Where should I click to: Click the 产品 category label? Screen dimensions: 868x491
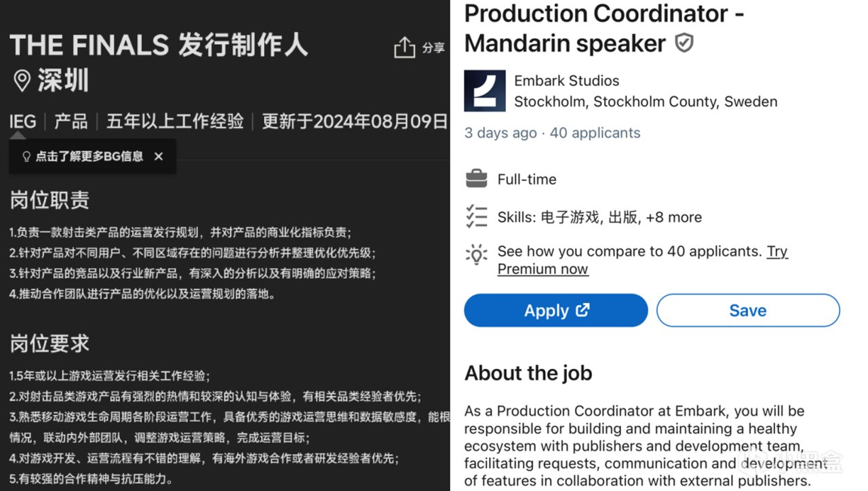pos(71,121)
